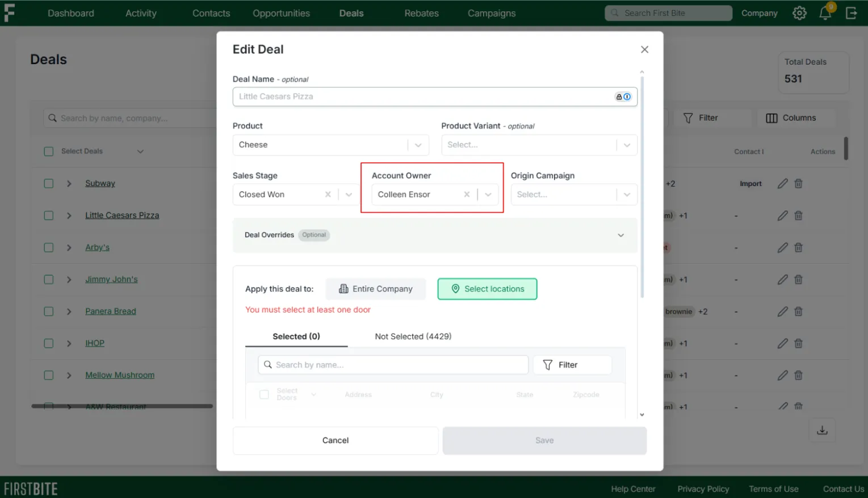
Task: Choose Entire Company option
Action: 376,289
